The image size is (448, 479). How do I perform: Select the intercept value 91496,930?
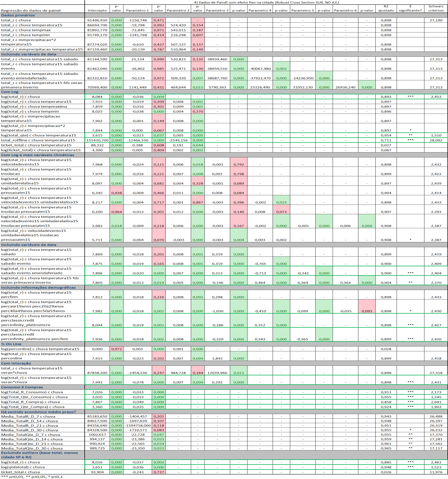(x=97, y=20)
